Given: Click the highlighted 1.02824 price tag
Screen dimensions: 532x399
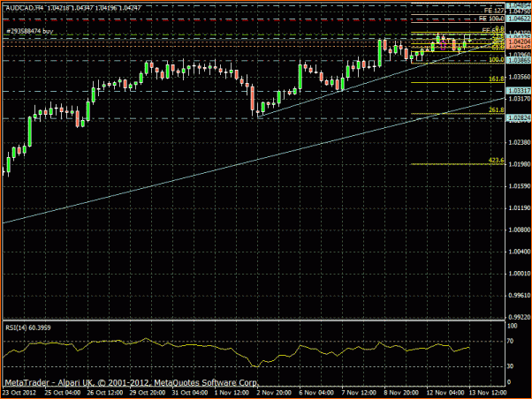Looking at the screenshot, I should [519, 118].
